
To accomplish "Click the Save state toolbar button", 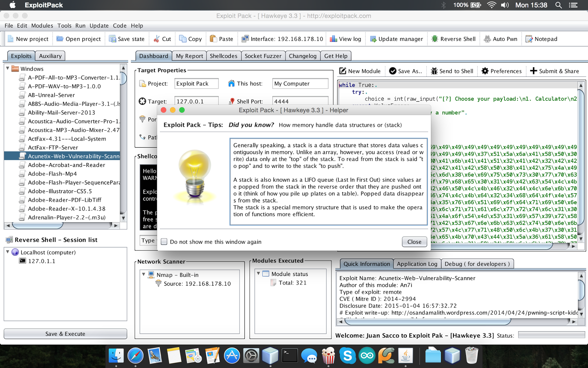I will tap(127, 39).
